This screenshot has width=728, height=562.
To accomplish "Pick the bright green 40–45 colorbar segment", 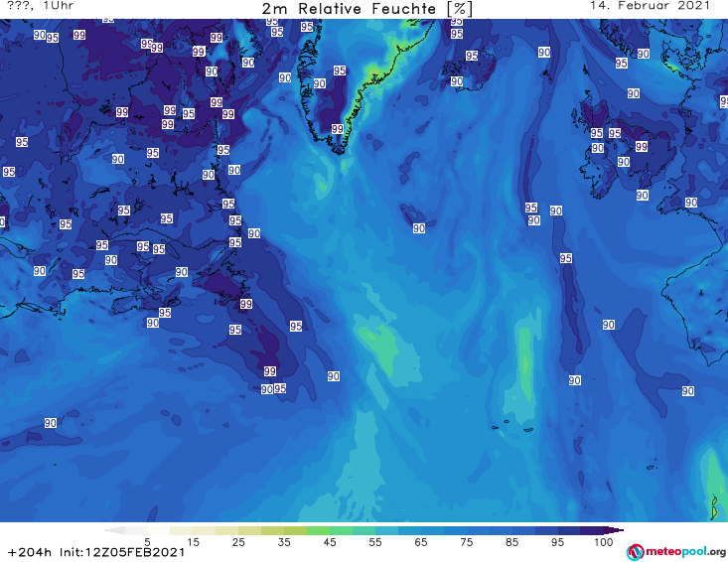I will tap(318, 530).
